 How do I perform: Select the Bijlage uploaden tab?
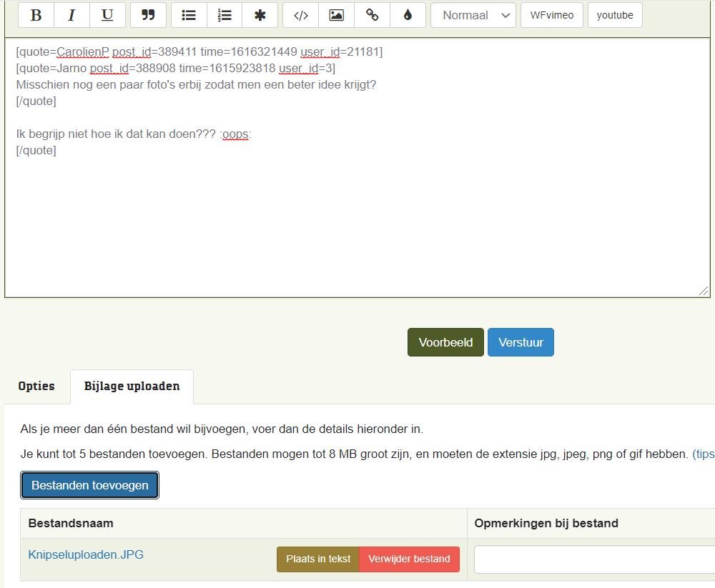click(132, 387)
